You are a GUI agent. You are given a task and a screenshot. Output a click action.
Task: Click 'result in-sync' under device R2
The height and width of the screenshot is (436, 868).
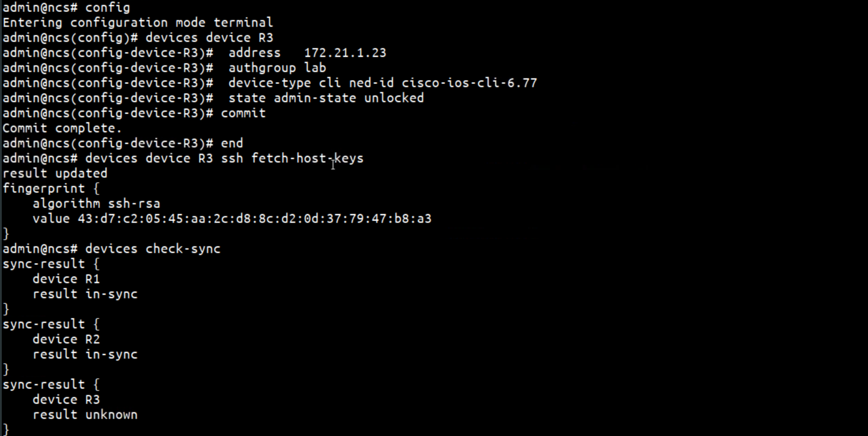click(85, 355)
